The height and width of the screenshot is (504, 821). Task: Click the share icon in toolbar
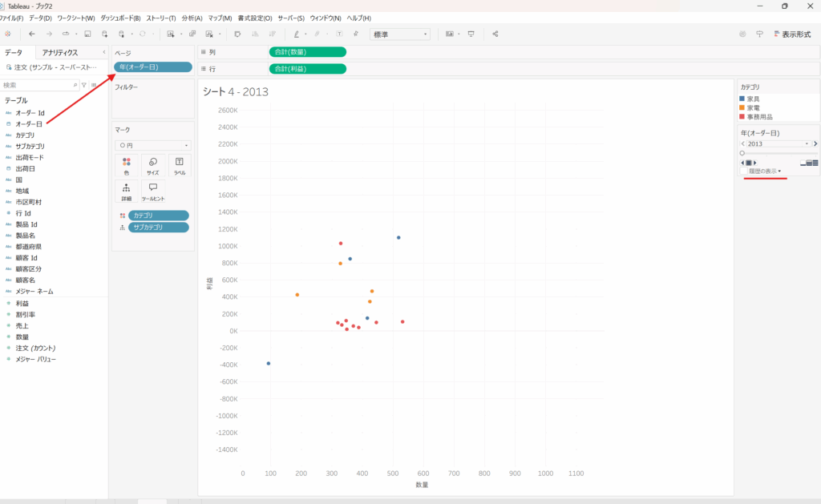(495, 34)
